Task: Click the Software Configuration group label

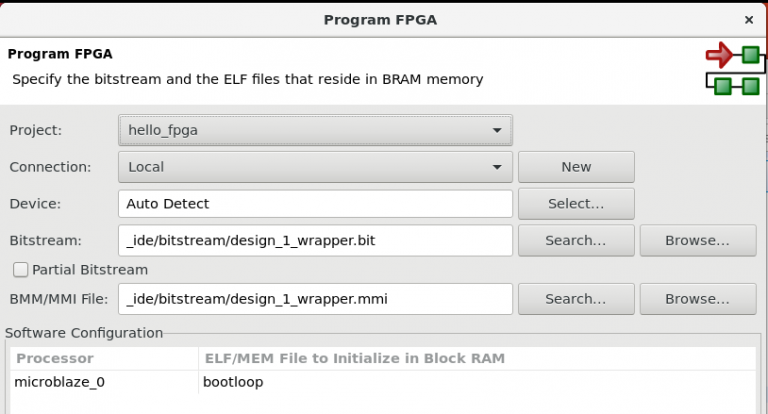Action: pos(84,333)
